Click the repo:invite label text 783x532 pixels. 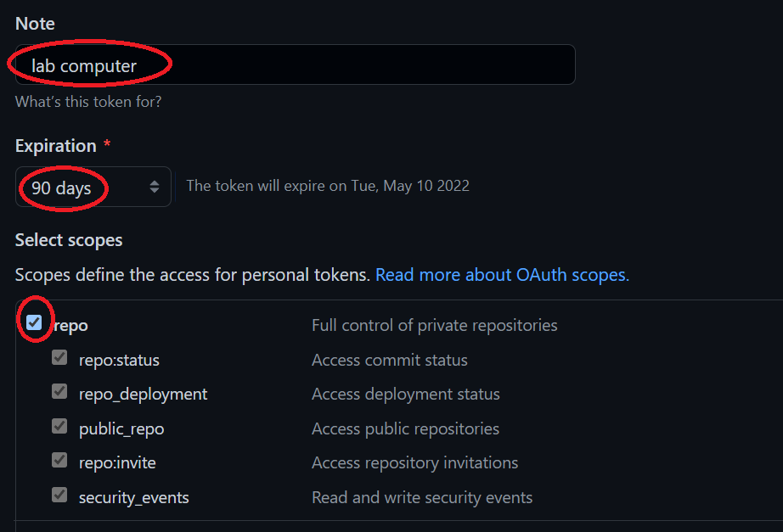117,463
